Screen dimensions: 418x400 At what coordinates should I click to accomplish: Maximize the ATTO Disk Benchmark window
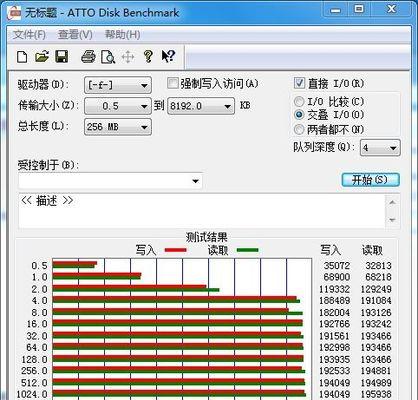(x=359, y=9)
